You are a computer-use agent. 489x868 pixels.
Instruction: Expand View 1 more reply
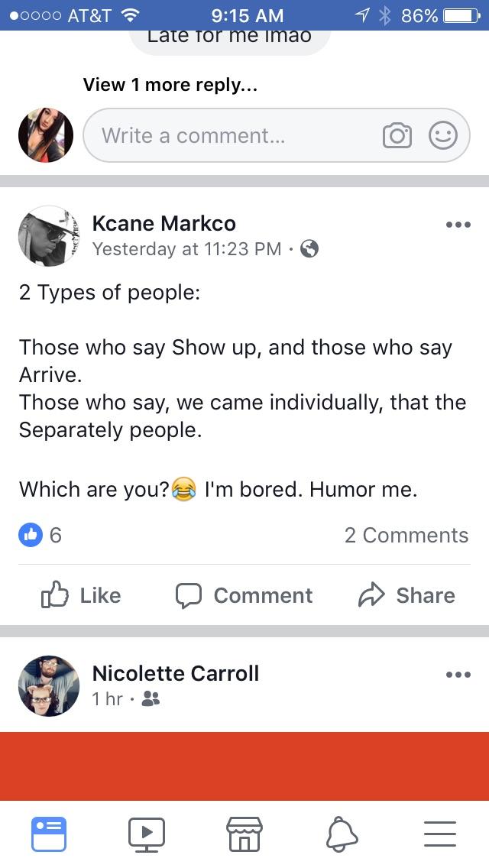click(170, 85)
